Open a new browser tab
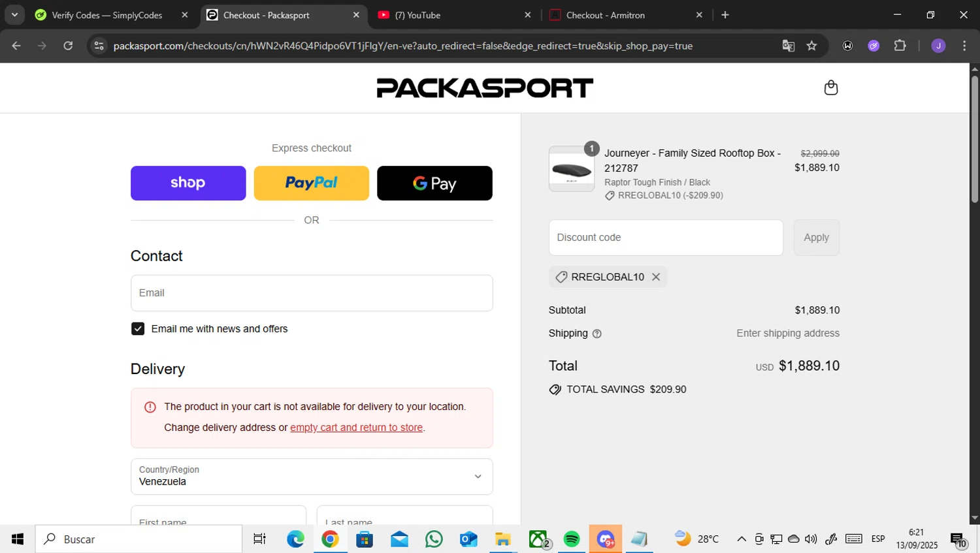Screen dimensions: 980x553 point(725,15)
